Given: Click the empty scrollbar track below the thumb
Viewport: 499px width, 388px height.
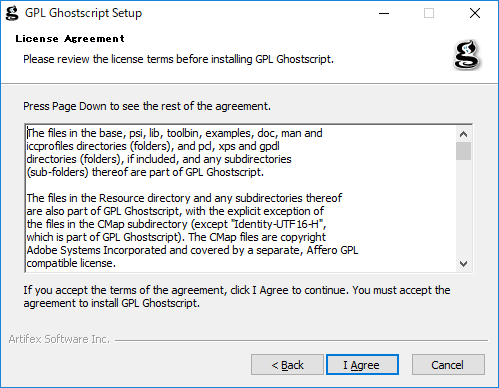Looking at the screenshot, I should coord(463,208).
